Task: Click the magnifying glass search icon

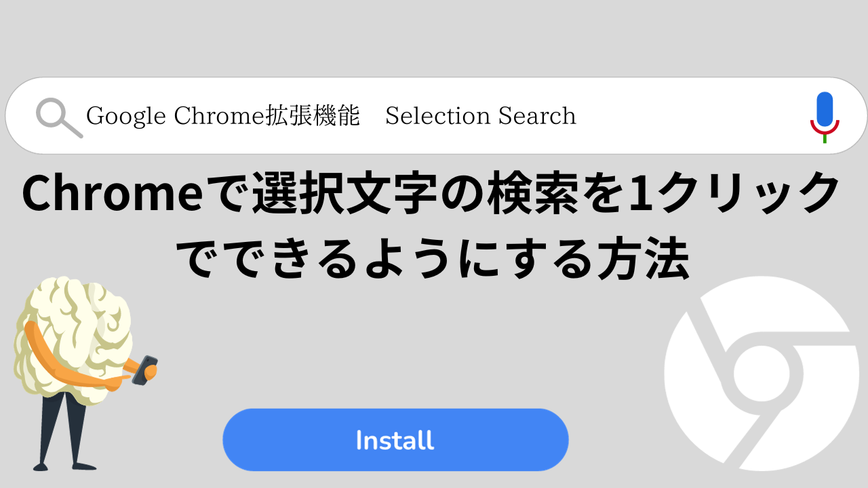Action: (58, 118)
